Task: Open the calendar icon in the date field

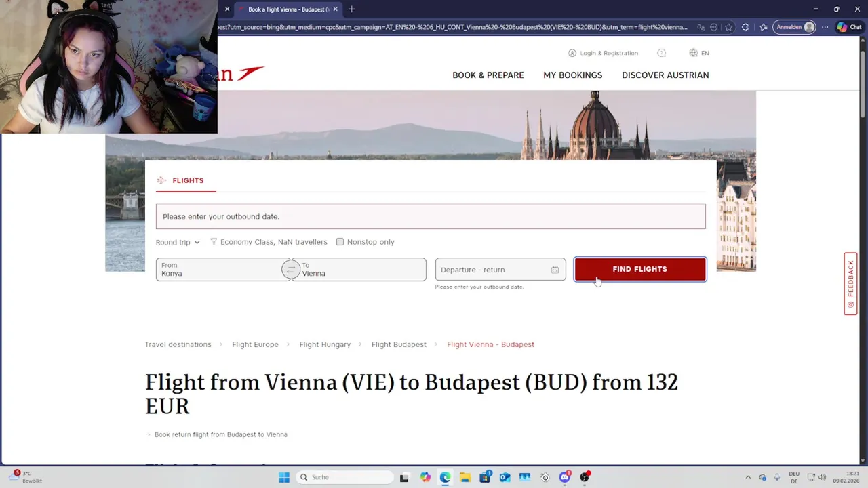Action: 555,270
